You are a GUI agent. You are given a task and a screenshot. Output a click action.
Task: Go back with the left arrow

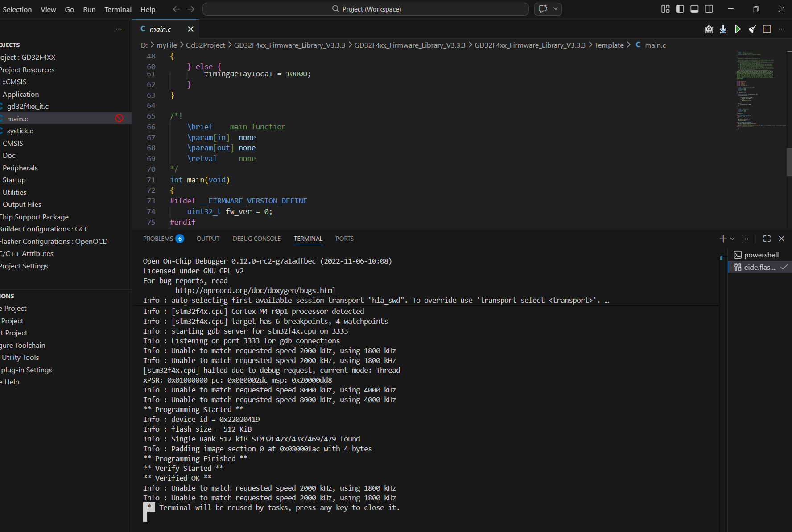tap(176, 9)
